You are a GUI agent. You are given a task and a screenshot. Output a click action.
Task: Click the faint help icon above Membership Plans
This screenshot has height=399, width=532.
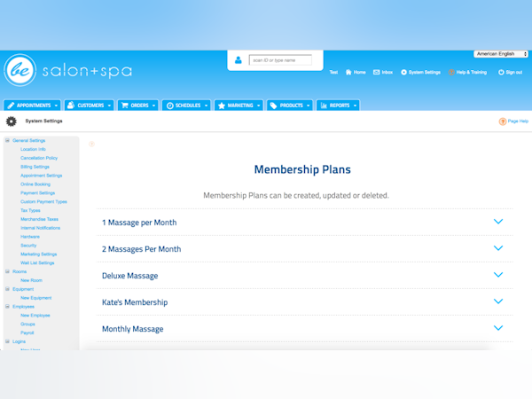[x=91, y=145]
